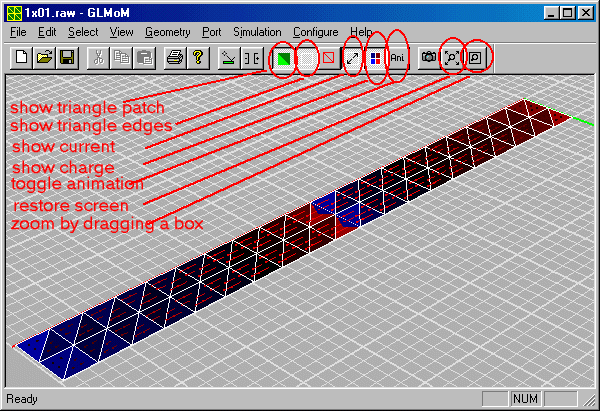Save the model with the floppy disk icon
The height and width of the screenshot is (411, 600).
67,58
